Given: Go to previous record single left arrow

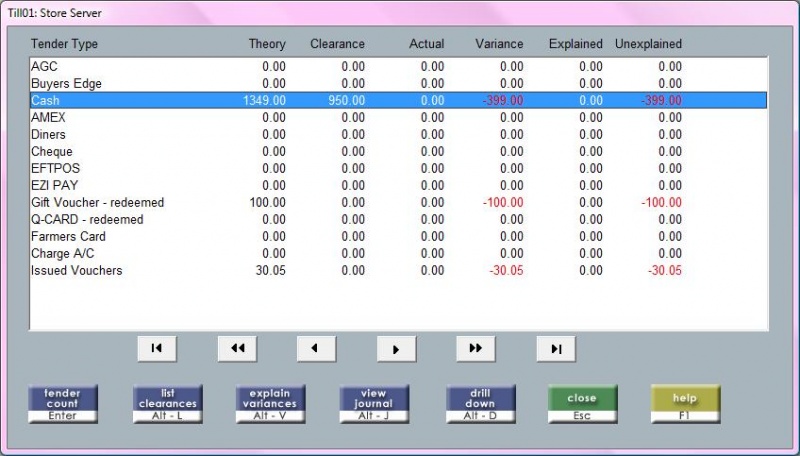Looking at the screenshot, I should click(316, 348).
